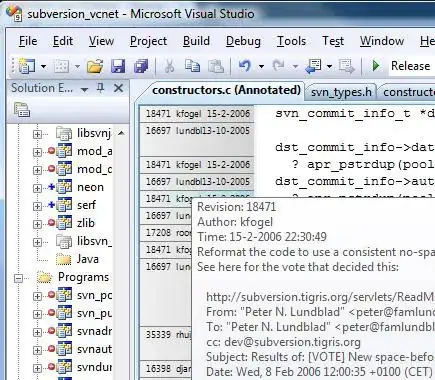Click the Open File folder icon
This screenshot has width=435, height=380.
point(95,66)
